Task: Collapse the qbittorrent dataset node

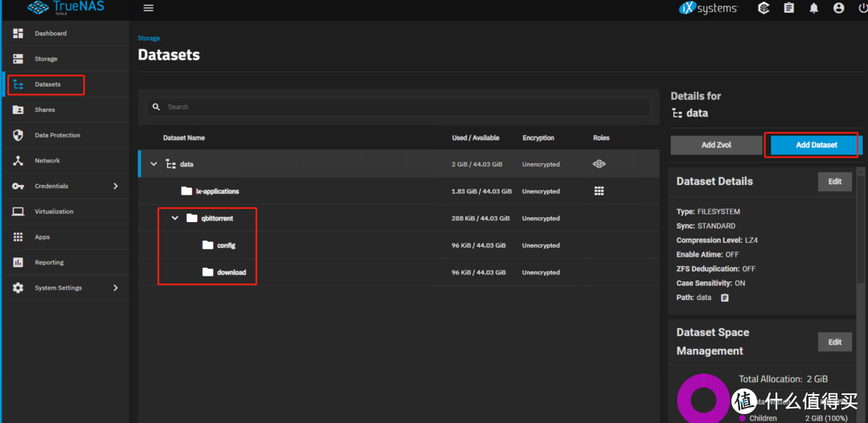Action: tap(174, 218)
